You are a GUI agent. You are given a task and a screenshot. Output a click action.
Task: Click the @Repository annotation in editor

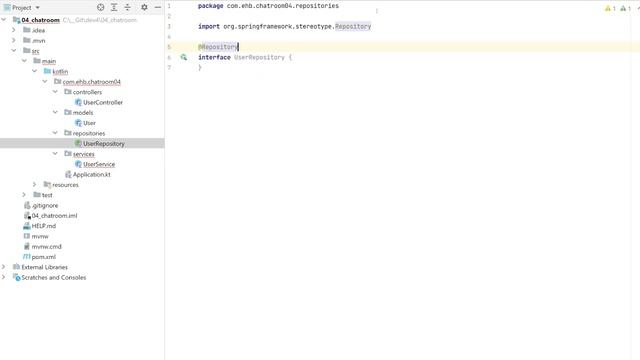pos(218,47)
